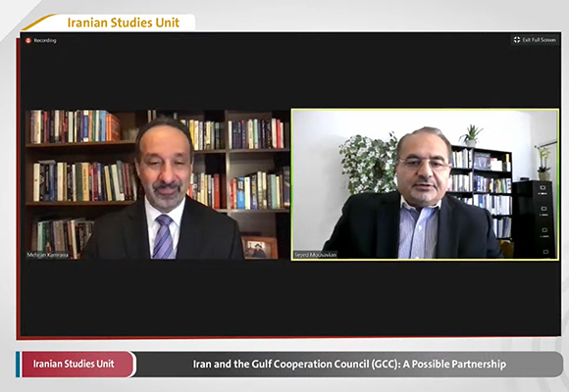Click the gold curved accent beside header title
569x392 pixels.
pos(38,23)
